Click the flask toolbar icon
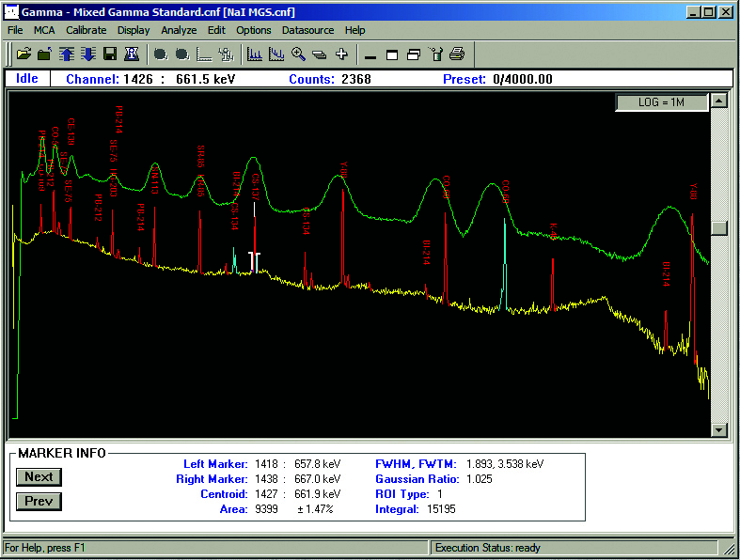The image size is (740, 560). (435, 54)
